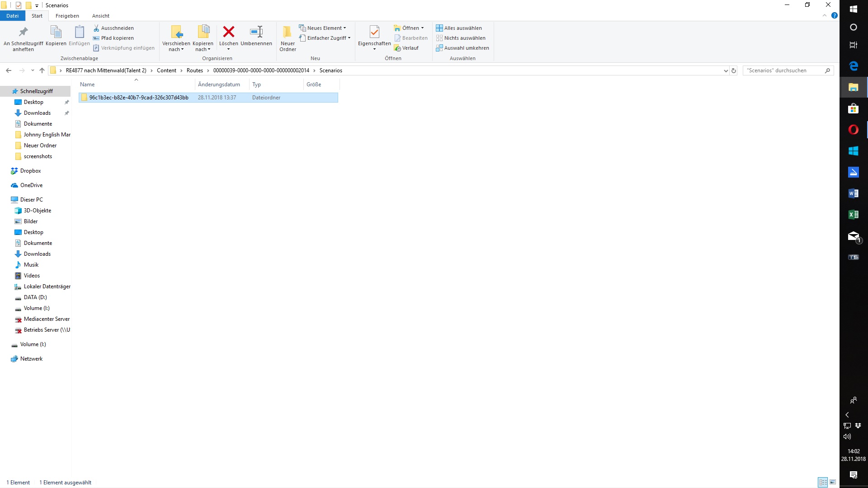Open the Ansicht ribbon tab
This screenshot has width=868, height=488.
[x=100, y=16]
